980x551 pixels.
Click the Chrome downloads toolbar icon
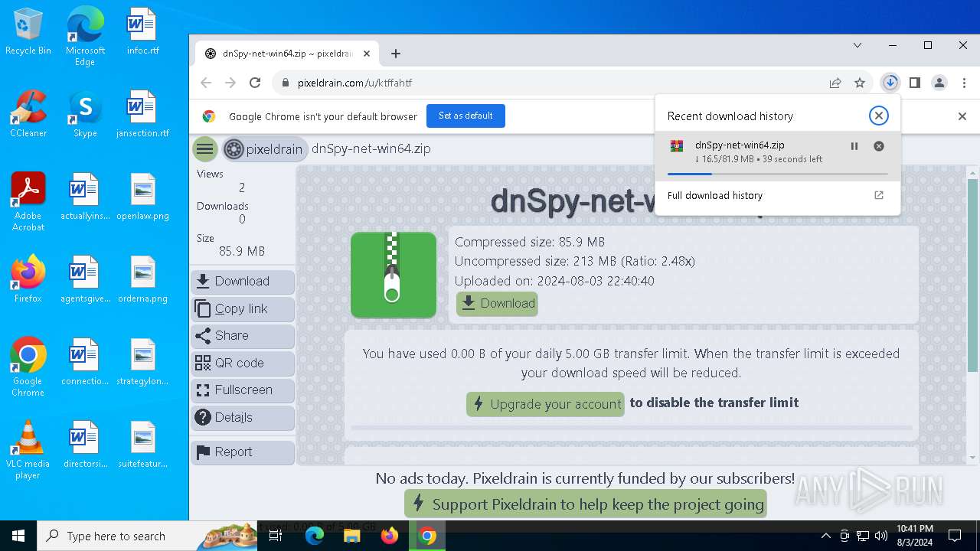890,83
